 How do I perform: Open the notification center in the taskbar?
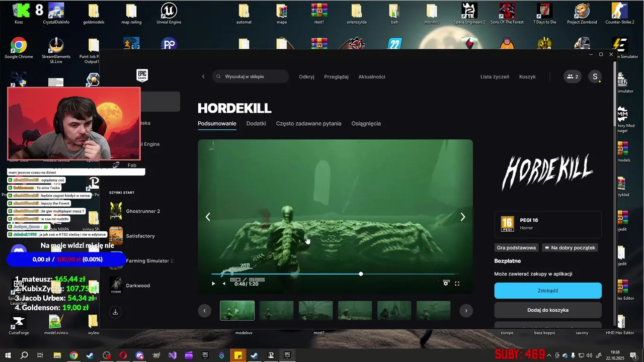click(x=633, y=355)
